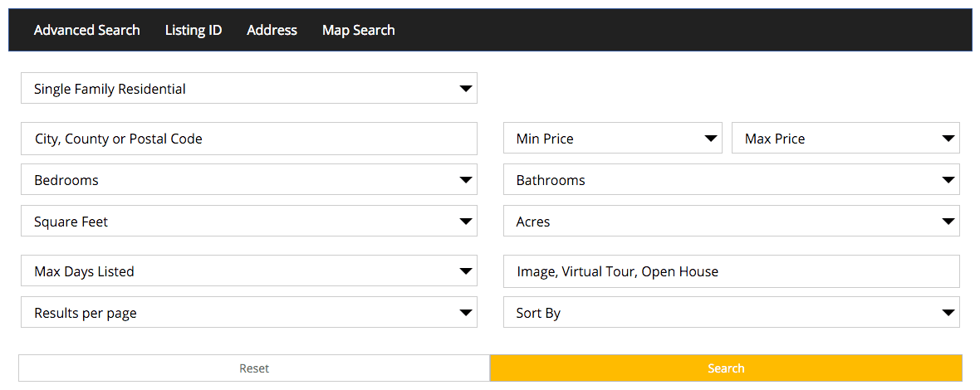Open the Map Search tab
Screen dimensions: 980x390
(x=358, y=30)
